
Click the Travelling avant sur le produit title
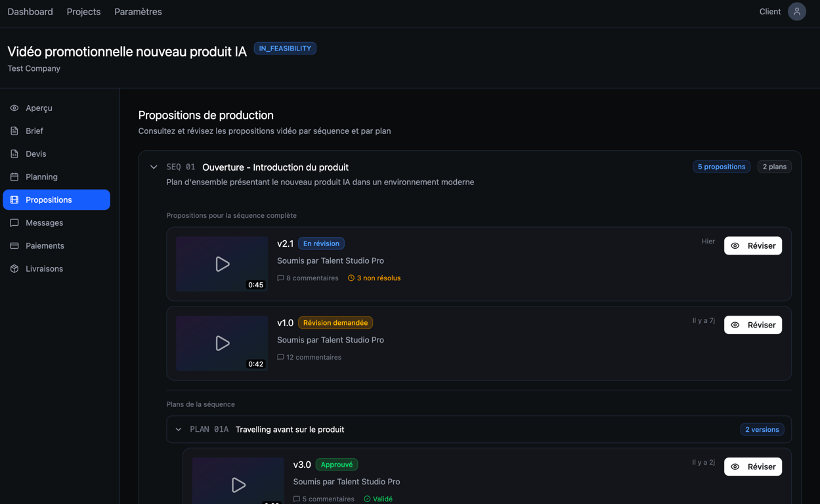pos(290,430)
